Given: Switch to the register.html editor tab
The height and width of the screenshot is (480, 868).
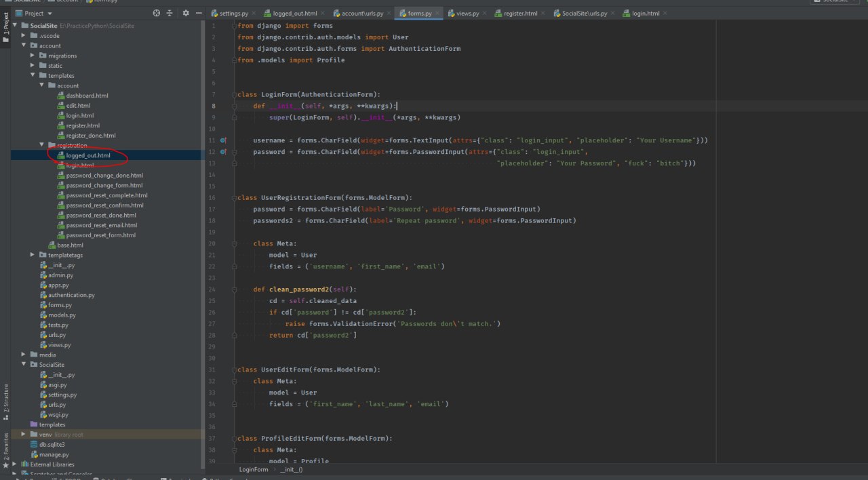Looking at the screenshot, I should point(520,13).
